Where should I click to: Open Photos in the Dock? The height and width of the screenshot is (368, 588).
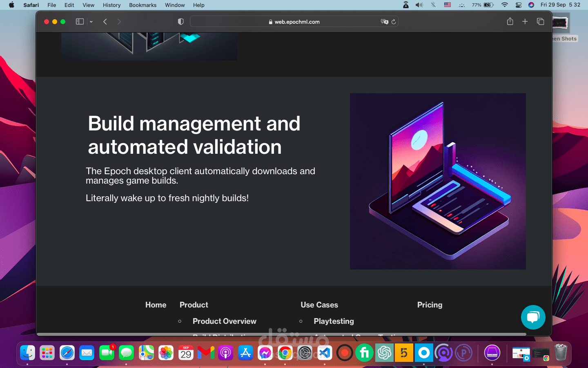166,352
